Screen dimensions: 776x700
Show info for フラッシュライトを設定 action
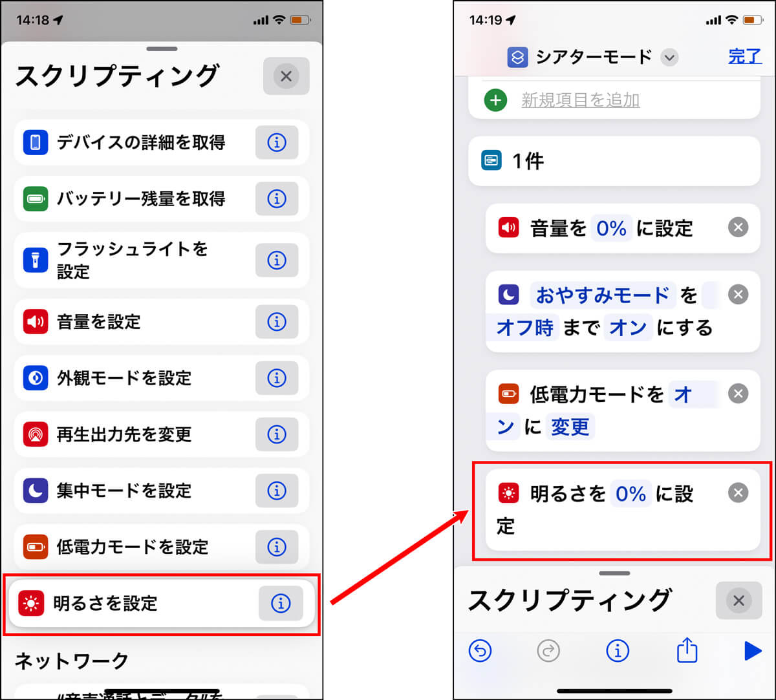tap(277, 260)
